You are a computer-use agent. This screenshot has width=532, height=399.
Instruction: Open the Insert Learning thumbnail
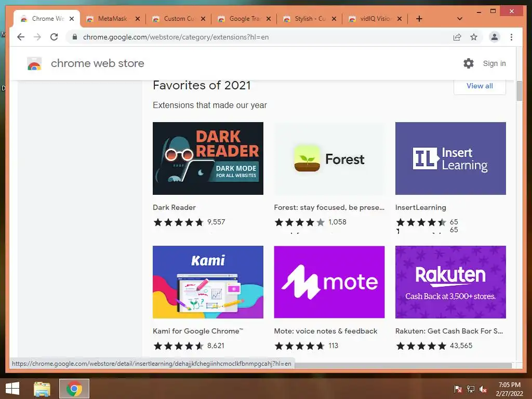[450, 158]
